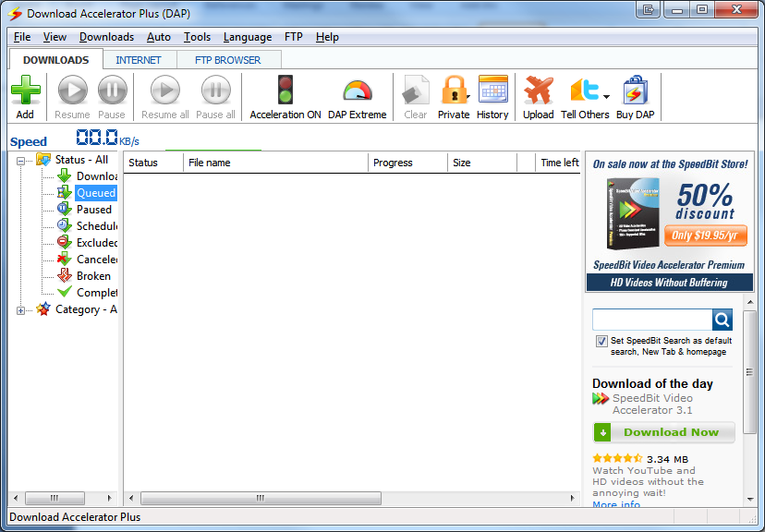Expand the Category - All tree node
The width and height of the screenshot is (765, 532).
pyautogui.click(x=20, y=309)
